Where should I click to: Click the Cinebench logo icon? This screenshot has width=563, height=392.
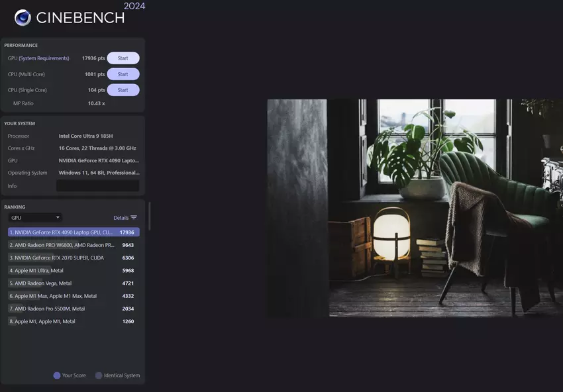point(23,17)
